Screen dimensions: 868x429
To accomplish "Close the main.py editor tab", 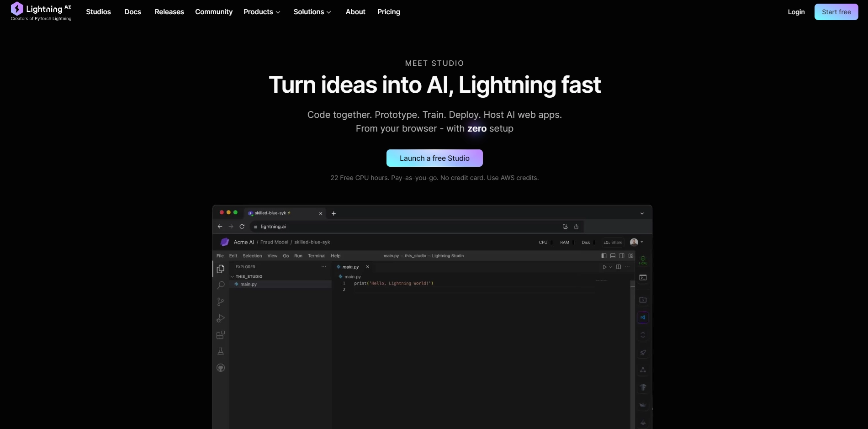I will tap(367, 267).
